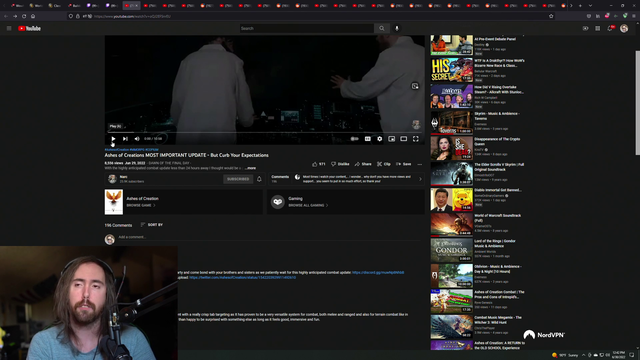Open BROWSE GAME for Ashes of Creation
This screenshot has width=640, height=360.
pos(141,205)
